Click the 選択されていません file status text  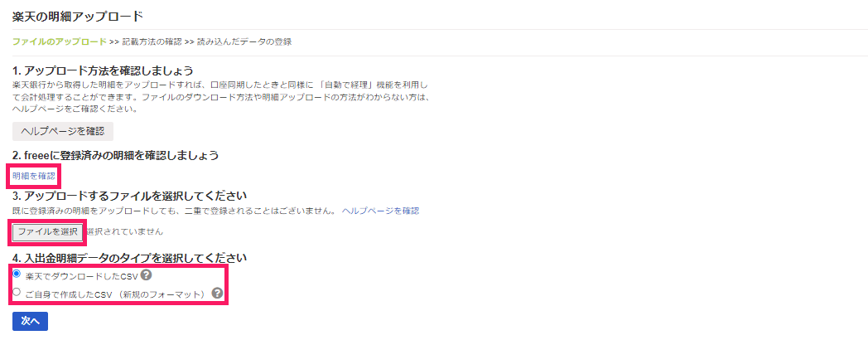pyautogui.click(x=124, y=232)
